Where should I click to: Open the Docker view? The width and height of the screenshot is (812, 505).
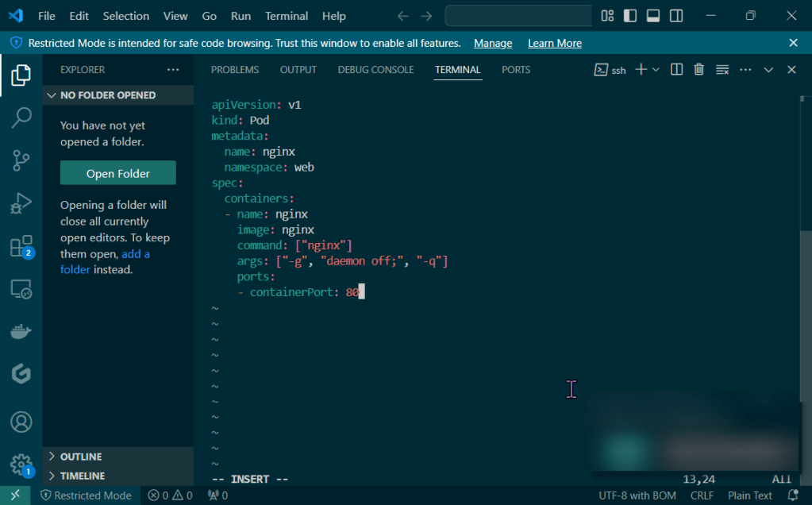point(21,331)
